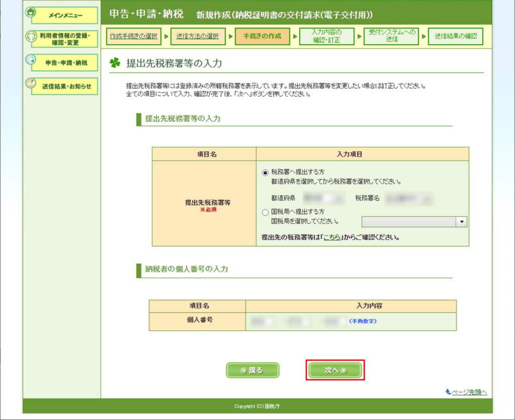Click the sidebar icon next to 申告・申請・納税
The width and height of the screenshot is (515, 420).
click(31, 60)
